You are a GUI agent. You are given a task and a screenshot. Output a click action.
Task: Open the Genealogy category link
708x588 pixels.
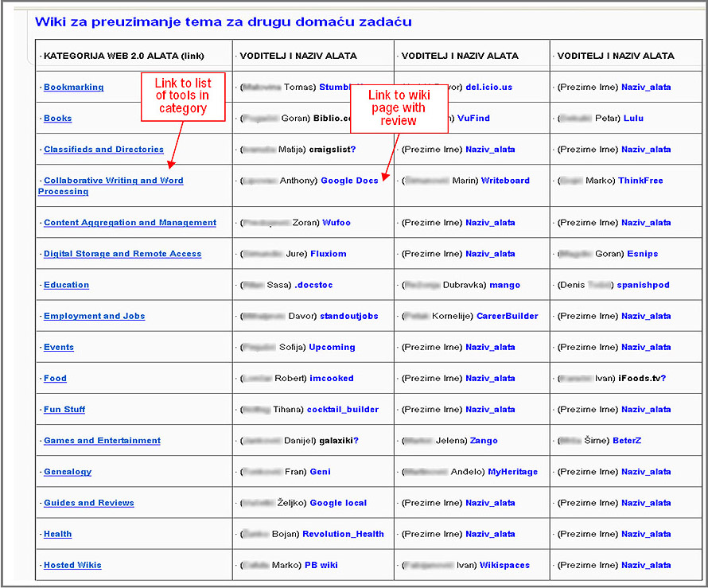click(68, 472)
